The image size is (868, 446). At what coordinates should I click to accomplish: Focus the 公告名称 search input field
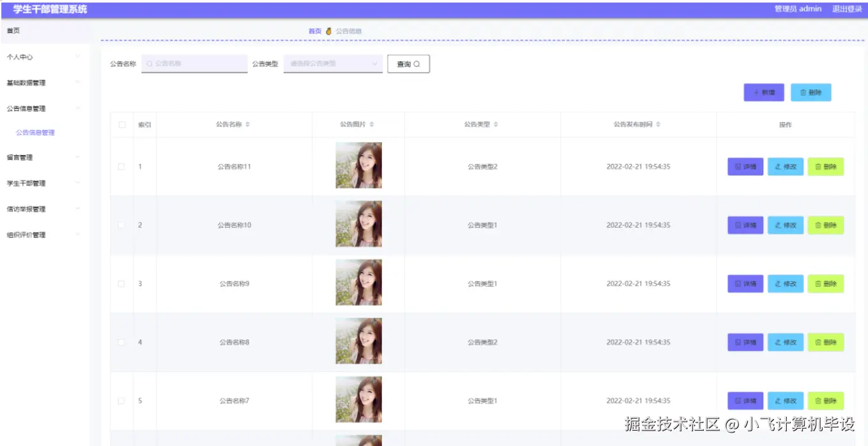[x=194, y=64]
